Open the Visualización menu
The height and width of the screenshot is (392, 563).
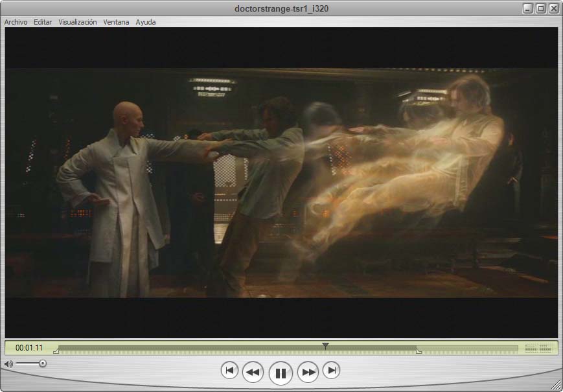pyautogui.click(x=78, y=22)
